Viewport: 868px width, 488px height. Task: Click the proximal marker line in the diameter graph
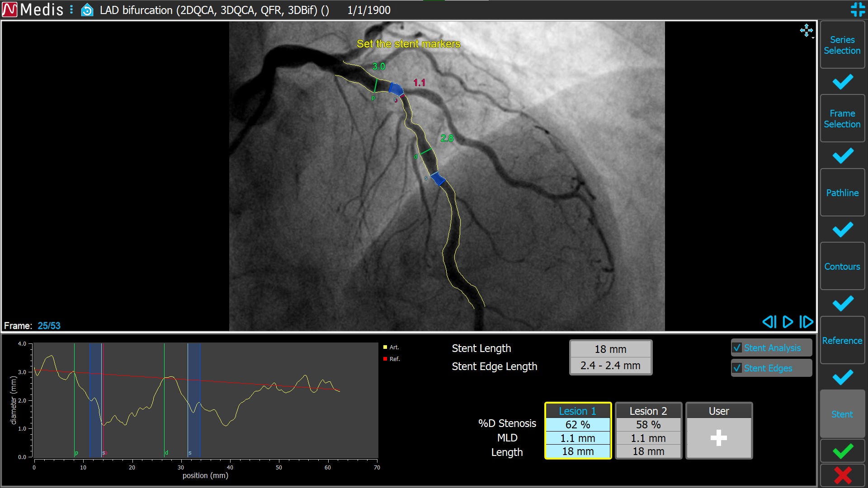tap(75, 398)
